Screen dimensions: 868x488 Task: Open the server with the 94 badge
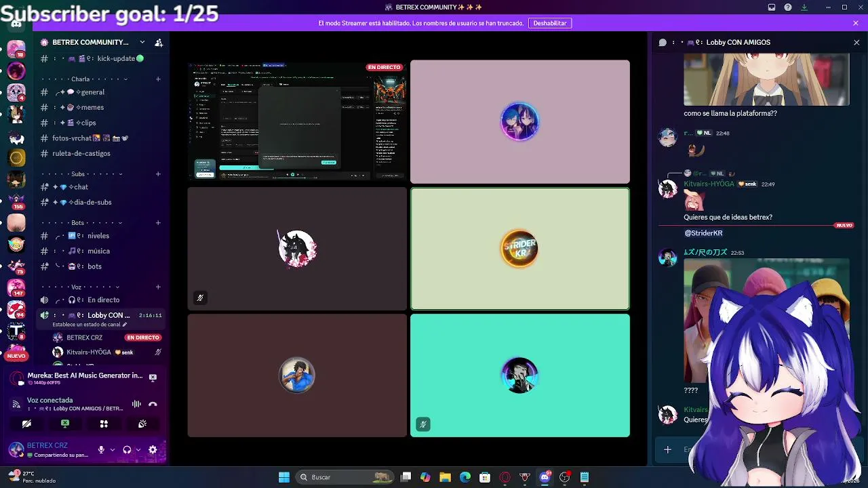pos(16,309)
